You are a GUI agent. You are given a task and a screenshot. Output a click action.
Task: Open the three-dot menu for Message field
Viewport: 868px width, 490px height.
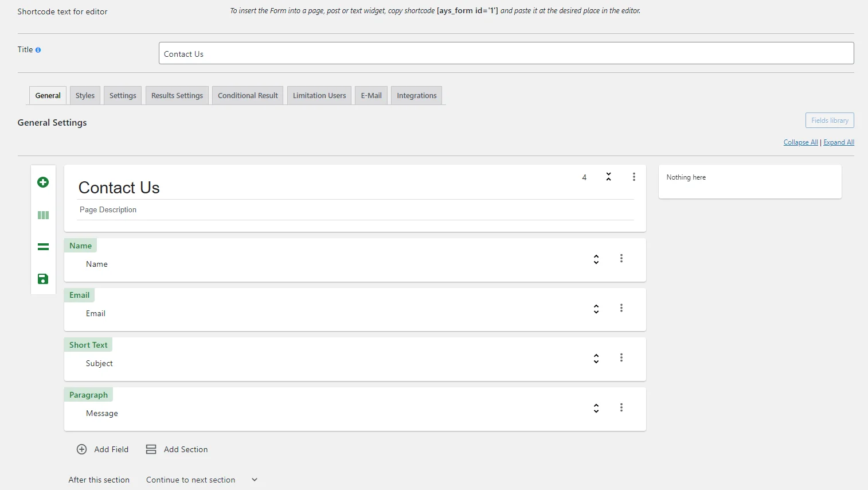621,407
